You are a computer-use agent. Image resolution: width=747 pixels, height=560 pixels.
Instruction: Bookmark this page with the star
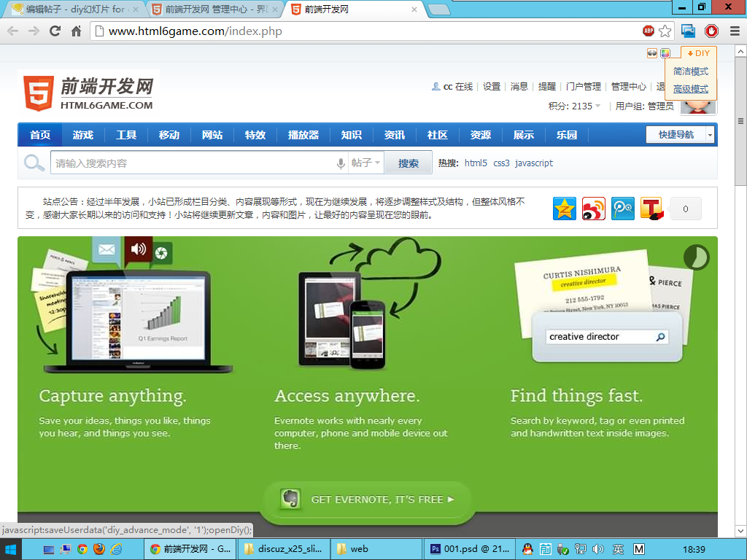[x=665, y=31]
